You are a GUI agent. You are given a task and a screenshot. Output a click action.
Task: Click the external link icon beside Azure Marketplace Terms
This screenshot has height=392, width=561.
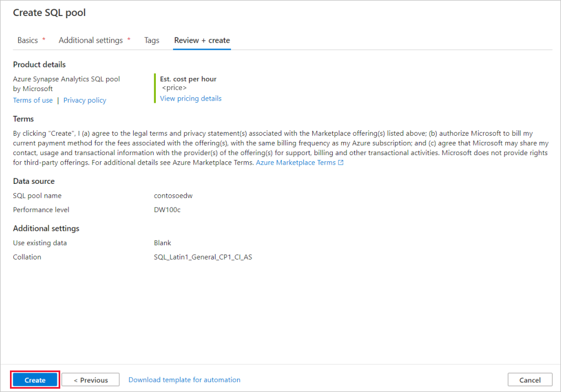coord(342,162)
